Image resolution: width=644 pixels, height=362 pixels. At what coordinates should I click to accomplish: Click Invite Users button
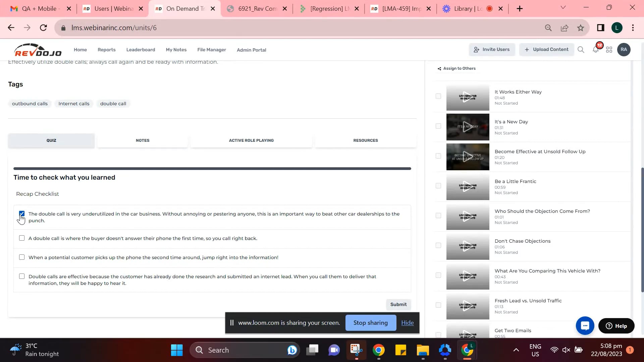click(492, 50)
